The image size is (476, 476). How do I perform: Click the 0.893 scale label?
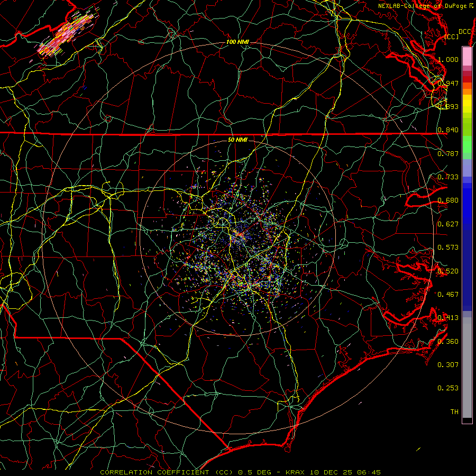[448, 106]
